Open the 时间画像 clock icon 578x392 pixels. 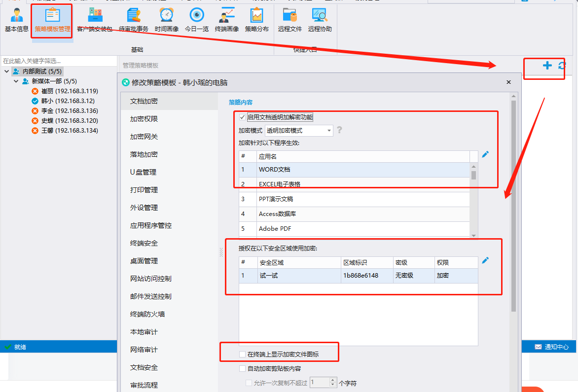point(167,20)
